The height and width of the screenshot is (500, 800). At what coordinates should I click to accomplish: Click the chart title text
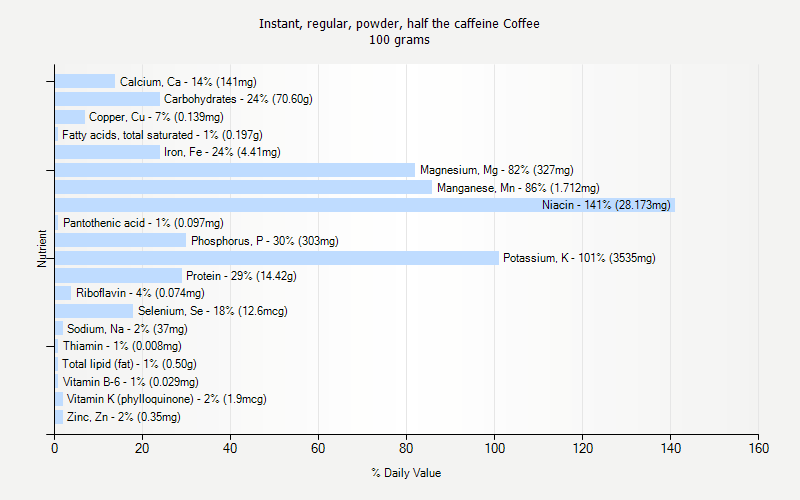pyautogui.click(x=399, y=23)
